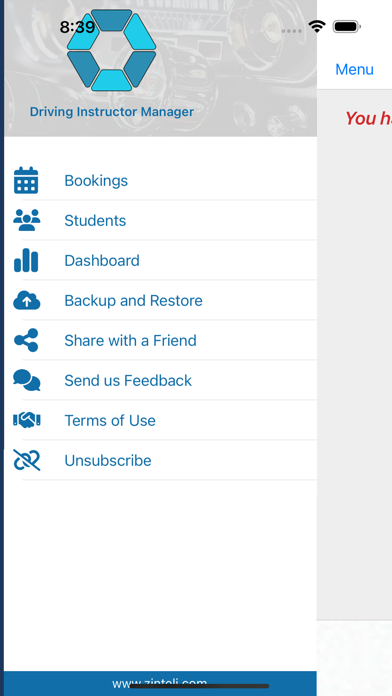392x696 pixels.
Task: Click the hexagon app logo
Action: click(x=111, y=50)
